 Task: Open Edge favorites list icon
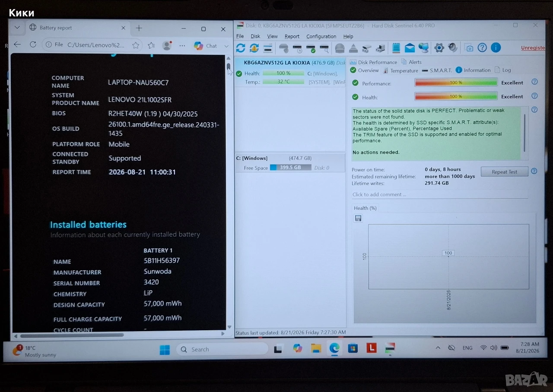[x=151, y=45]
